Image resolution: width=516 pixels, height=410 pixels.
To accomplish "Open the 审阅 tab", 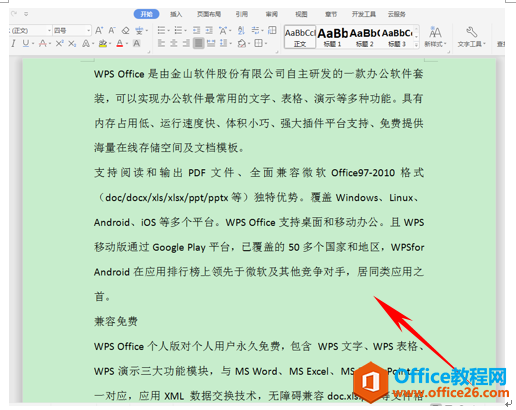I will pyautogui.click(x=272, y=14).
